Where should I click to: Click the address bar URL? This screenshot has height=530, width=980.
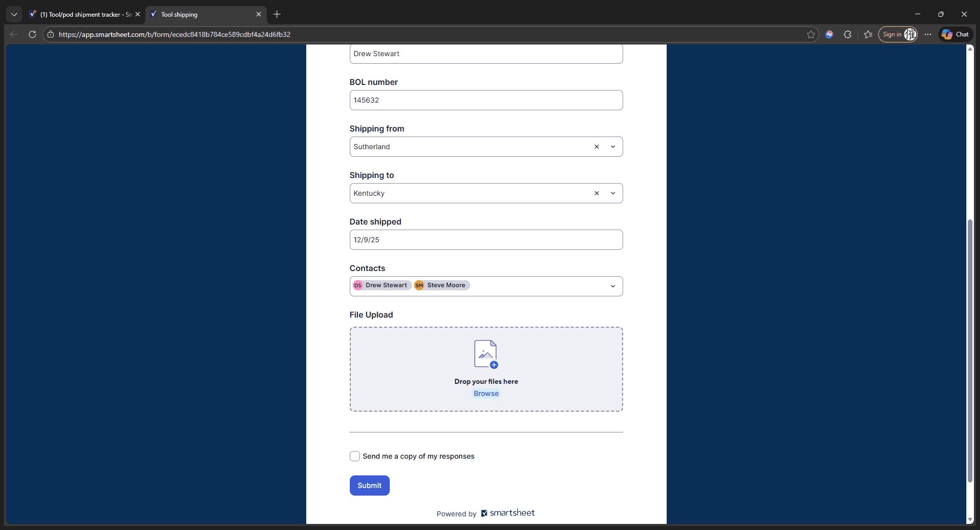[x=175, y=34]
